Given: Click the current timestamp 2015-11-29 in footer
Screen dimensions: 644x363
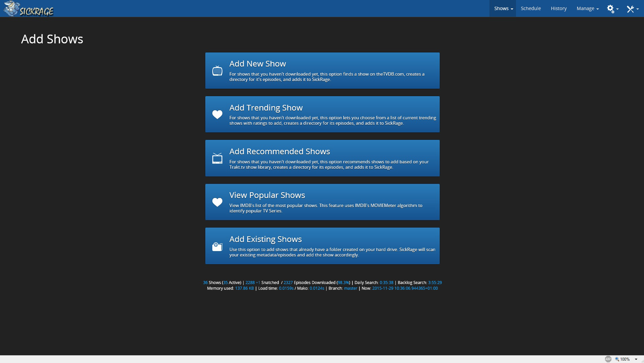Looking at the screenshot, I should 405,288.
